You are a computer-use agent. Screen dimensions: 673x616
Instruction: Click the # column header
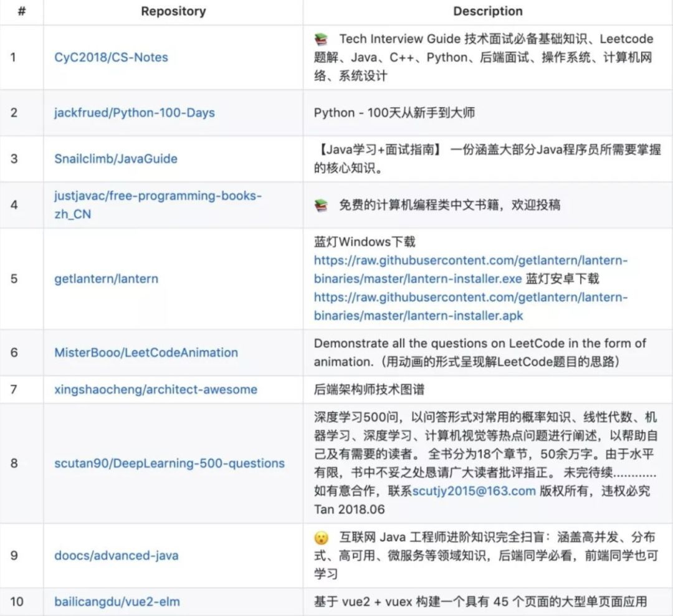click(21, 11)
